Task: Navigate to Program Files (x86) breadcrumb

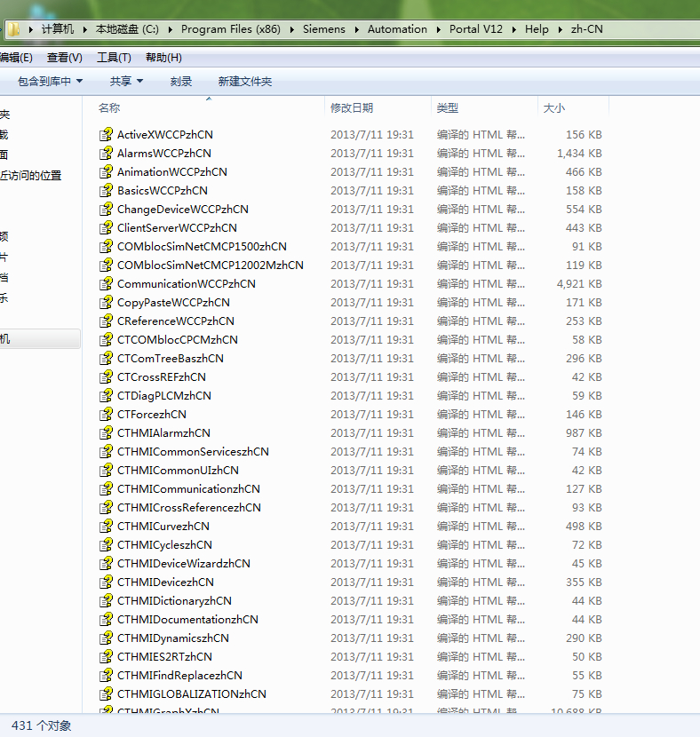Action: point(231,29)
